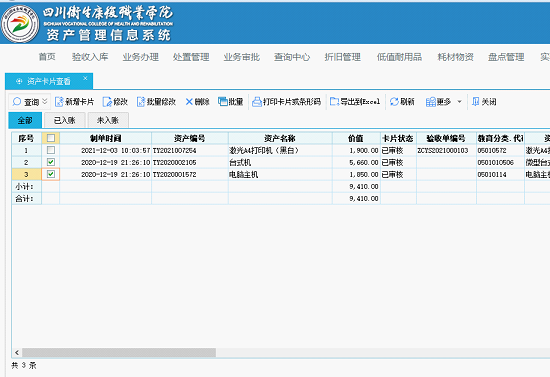The width and height of the screenshot is (550, 377).
Task: Click the 打印卡片或条形码 button label
Action: click(292, 102)
